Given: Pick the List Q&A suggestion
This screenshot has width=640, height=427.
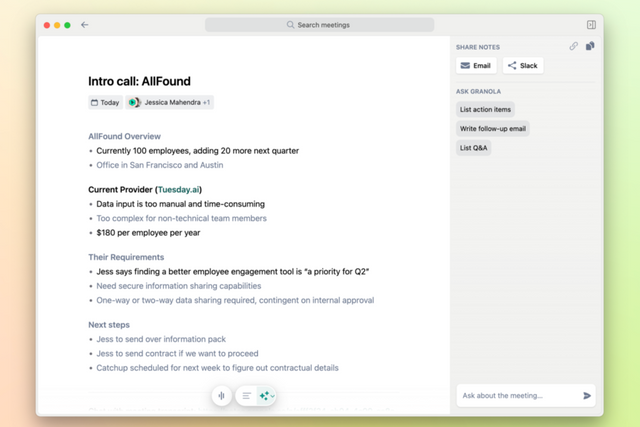Looking at the screenshot, I should pyautogui.click(x=474, y=148).
